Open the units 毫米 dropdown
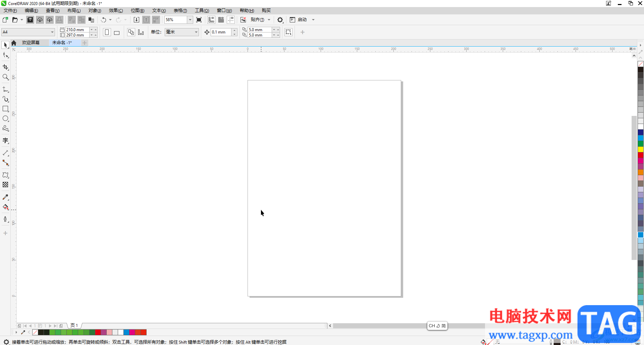This screenshot has height=345, width=644. click(x=196, y=32)
